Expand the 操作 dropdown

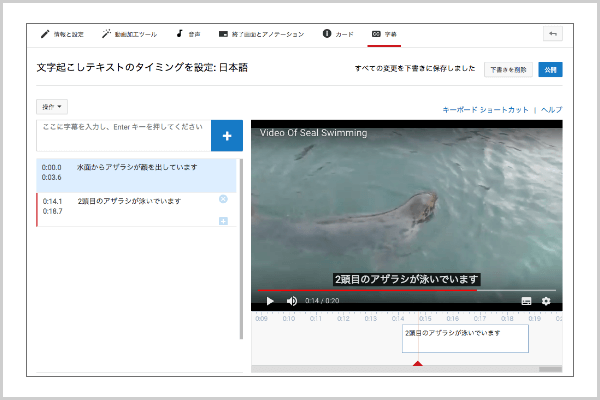pyautogui.click(x=52, y=107)
